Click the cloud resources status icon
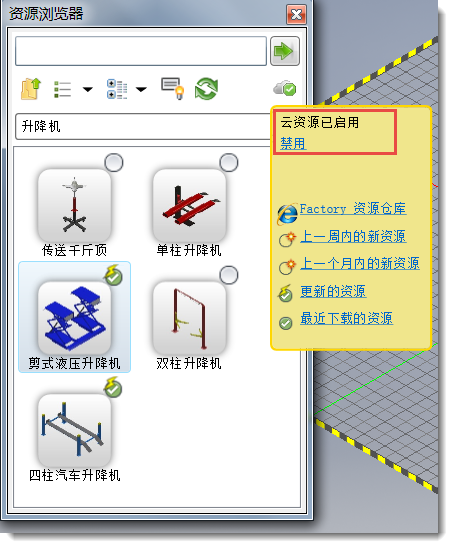 [285, 88]
